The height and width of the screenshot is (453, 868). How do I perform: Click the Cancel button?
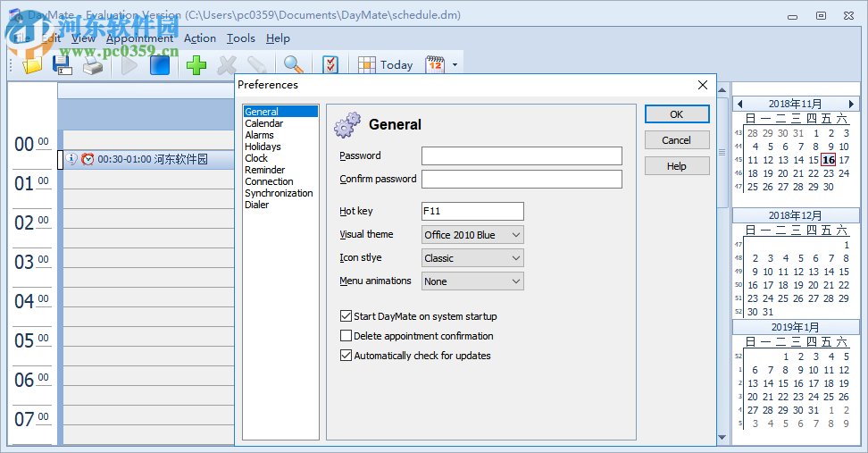676,140
